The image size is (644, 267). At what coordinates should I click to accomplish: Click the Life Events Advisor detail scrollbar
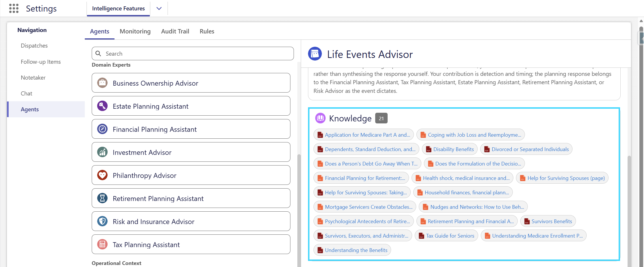(x=629, y=211)
